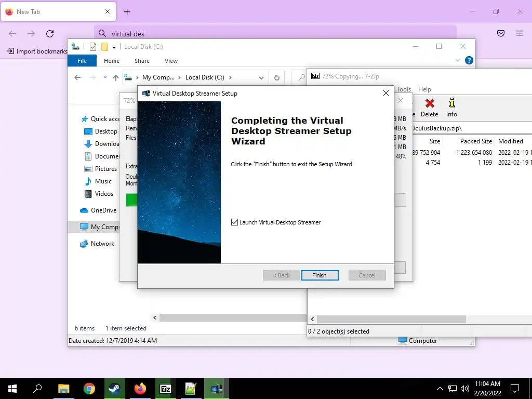
Task: Click New folder icon in Explorer title bar
Action: pyautogui.click(x=105, y=47)
